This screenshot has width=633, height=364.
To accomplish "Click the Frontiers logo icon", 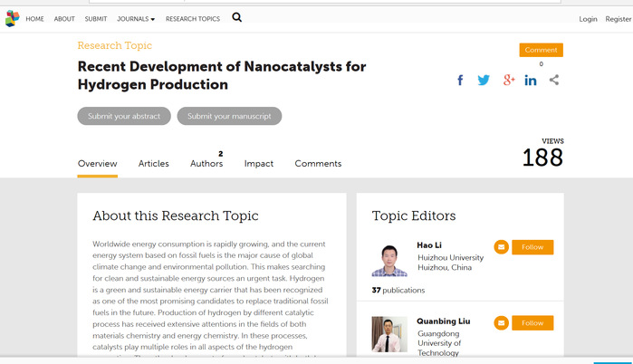I will tap(11, 18).
